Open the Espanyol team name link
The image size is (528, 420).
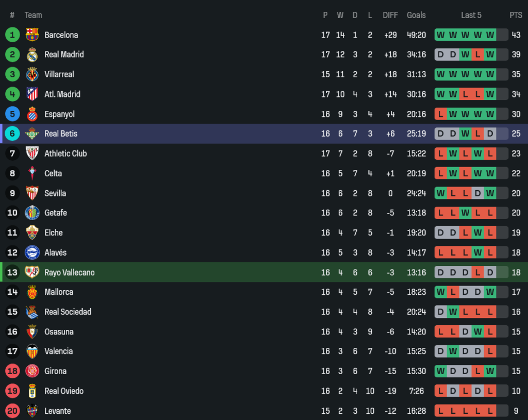(x=59, y=114)
